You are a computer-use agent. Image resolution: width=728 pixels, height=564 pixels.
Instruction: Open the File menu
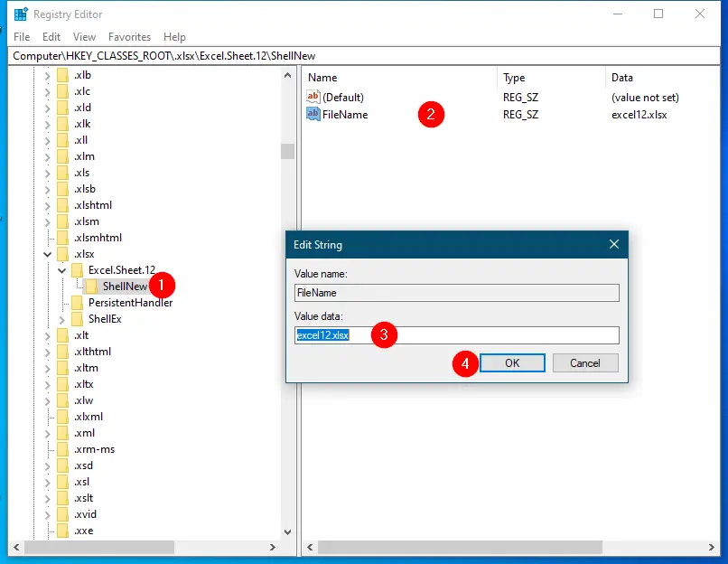(x=22, y=37)
